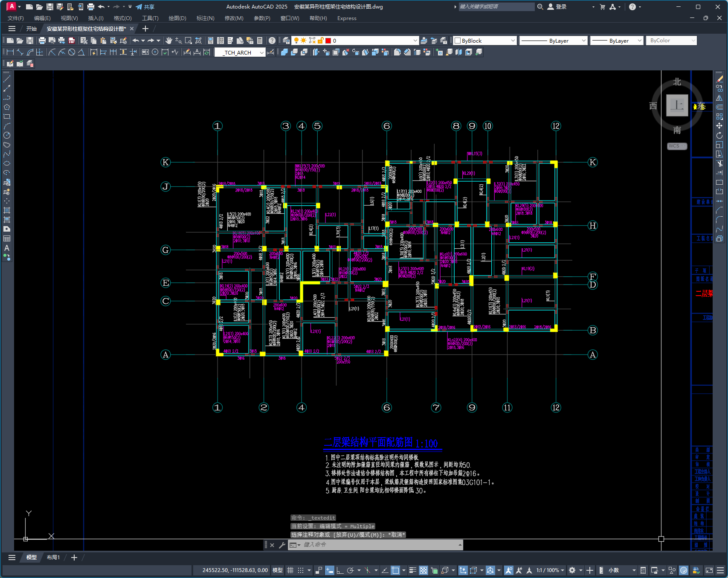Click the Cut to clipboard icon
Screen dimensions: 728x578
tap(84, 41)
